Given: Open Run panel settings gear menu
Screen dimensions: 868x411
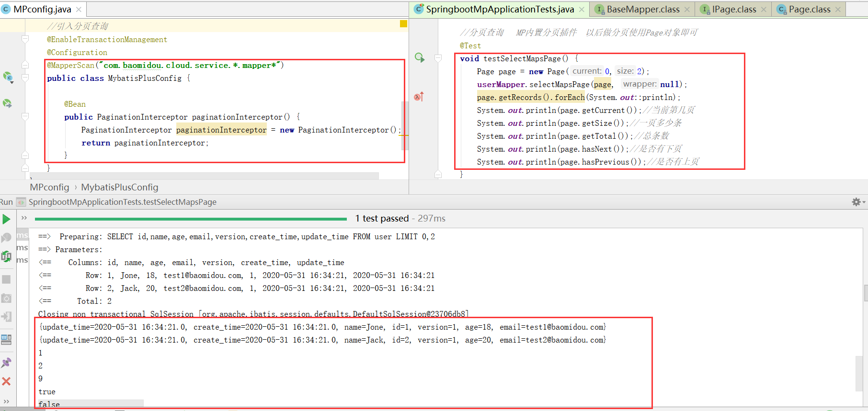Looking at the screenshot, I should [857, 202].
